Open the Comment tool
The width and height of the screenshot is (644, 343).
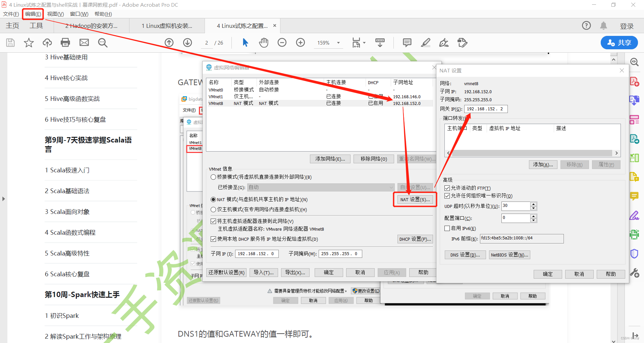pos(407,43)
